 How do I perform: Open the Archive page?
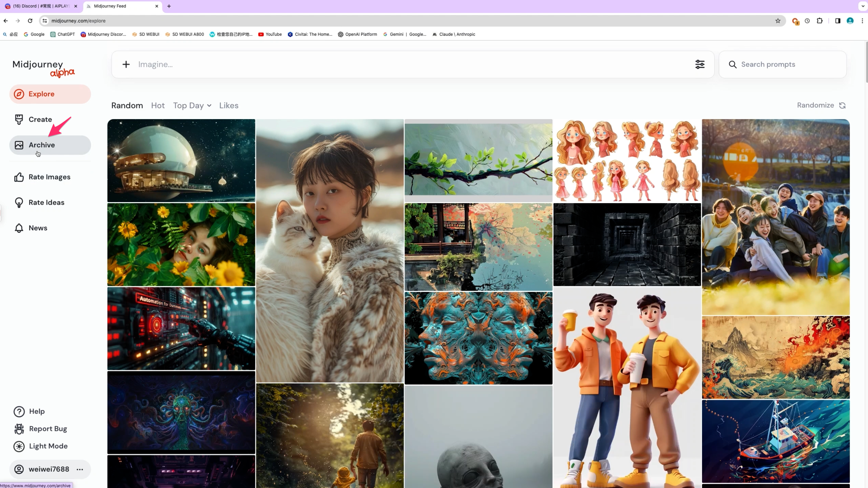[x=50, y=145]
